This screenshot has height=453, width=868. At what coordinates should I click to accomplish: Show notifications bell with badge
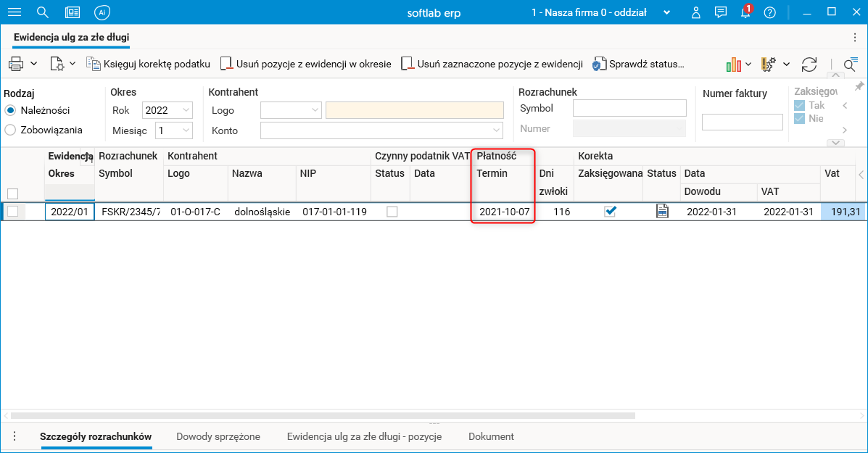745,12
